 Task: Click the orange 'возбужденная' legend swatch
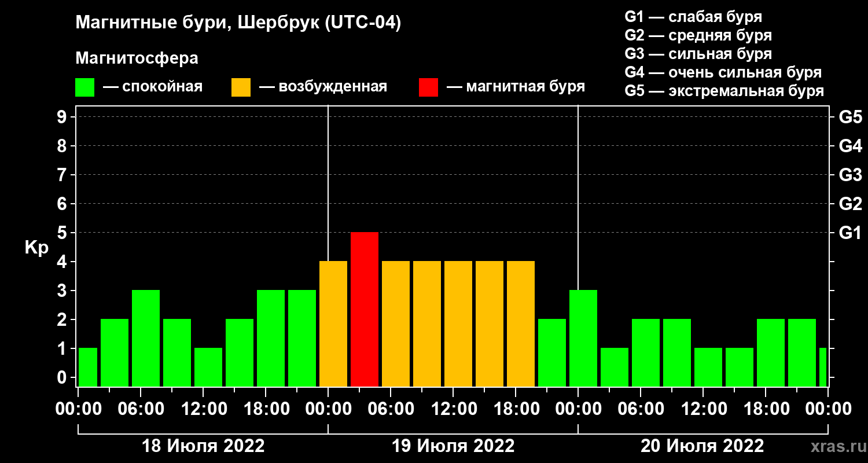pyautogui.click(x=241, y=87)
